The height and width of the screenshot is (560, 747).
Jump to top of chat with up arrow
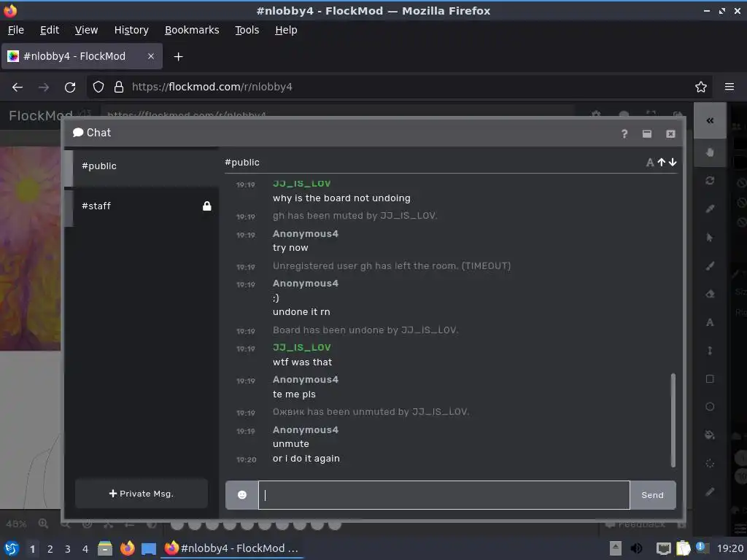coord(661,163)
